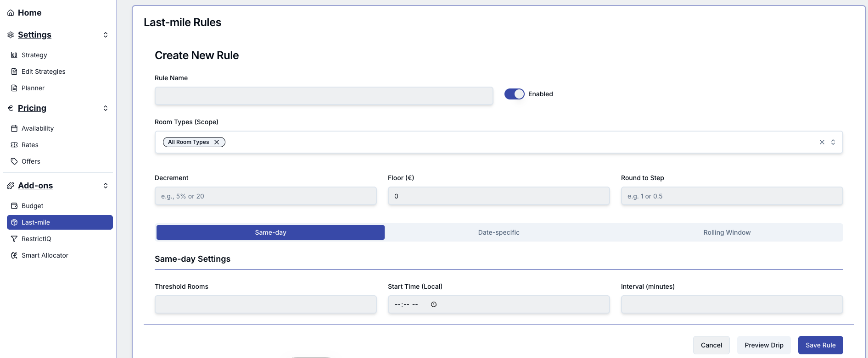Screen dimensions: 868x358
Task: Click the Smart Allocator icon
Action: click(14, 255)
